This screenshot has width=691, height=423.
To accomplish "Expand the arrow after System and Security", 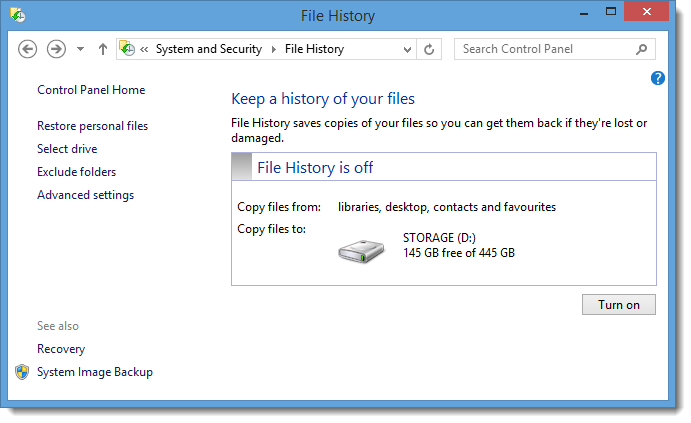I will click(274, 49).
